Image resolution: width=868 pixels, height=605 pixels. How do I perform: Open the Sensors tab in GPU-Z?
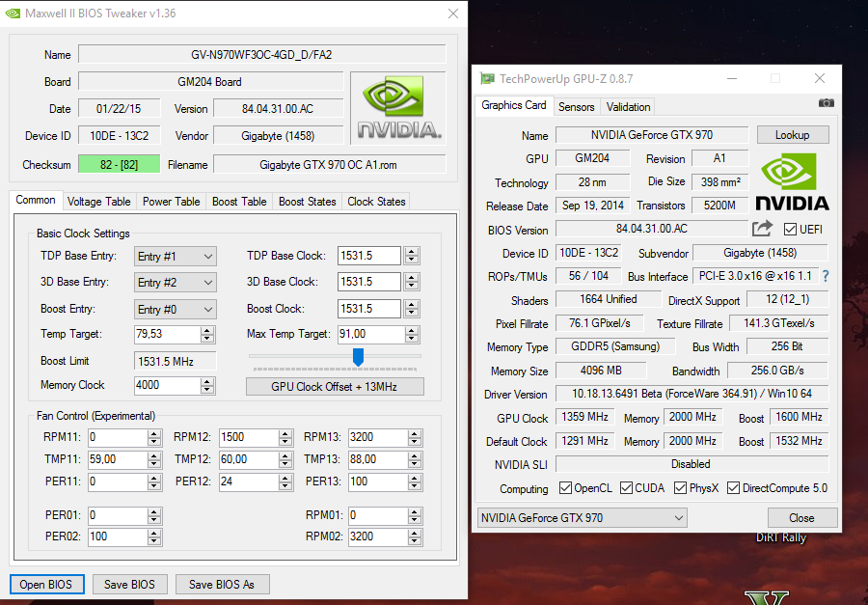(x=577, y=107)
